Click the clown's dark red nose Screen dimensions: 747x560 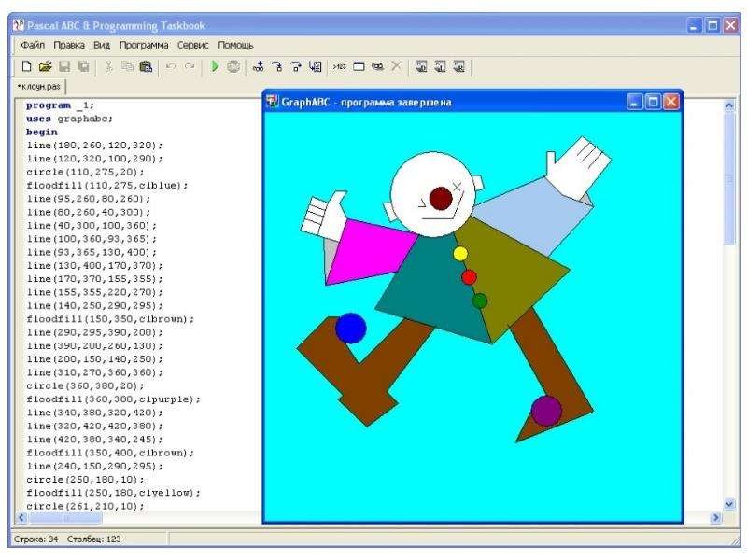click(441, 199)
